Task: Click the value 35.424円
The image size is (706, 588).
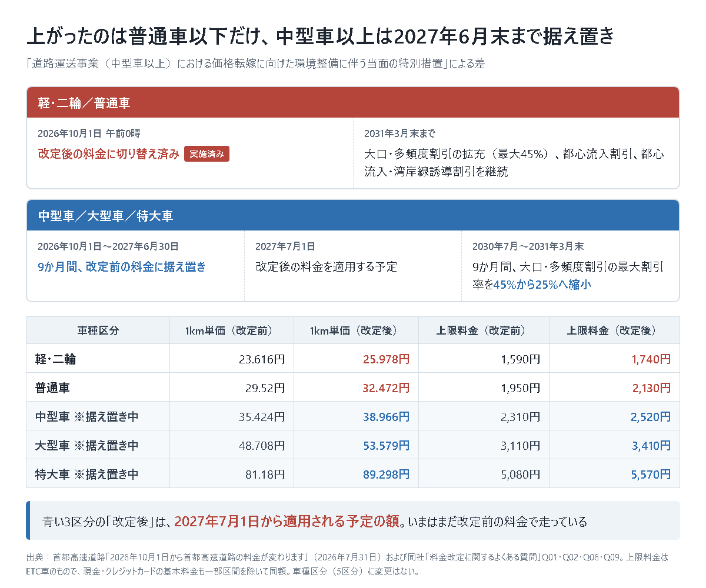Action: coord(262,416)
